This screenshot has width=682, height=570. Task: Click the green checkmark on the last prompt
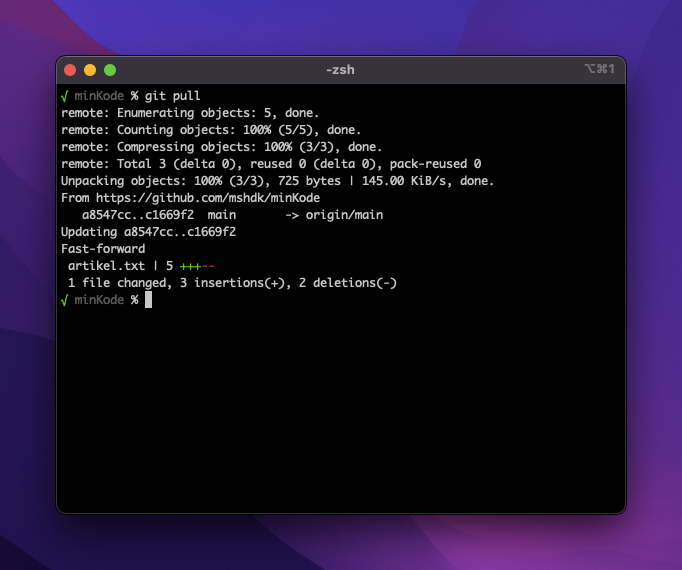[65, 300]
